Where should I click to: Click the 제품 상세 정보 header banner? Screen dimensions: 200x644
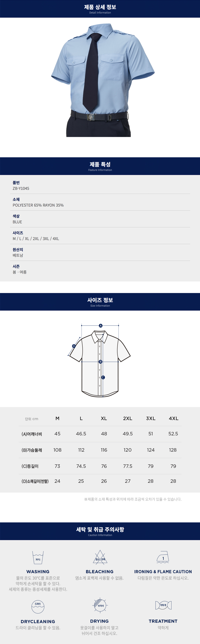[100, 9]
